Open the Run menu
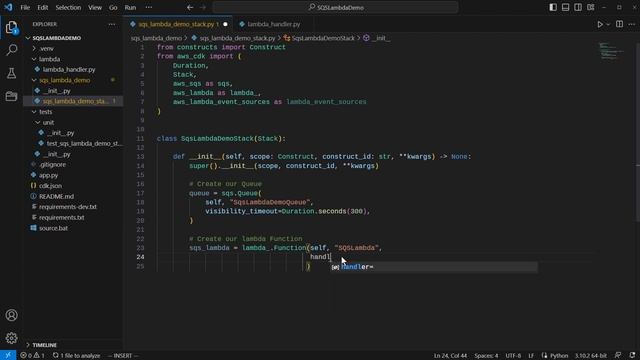 coord(130,7)
